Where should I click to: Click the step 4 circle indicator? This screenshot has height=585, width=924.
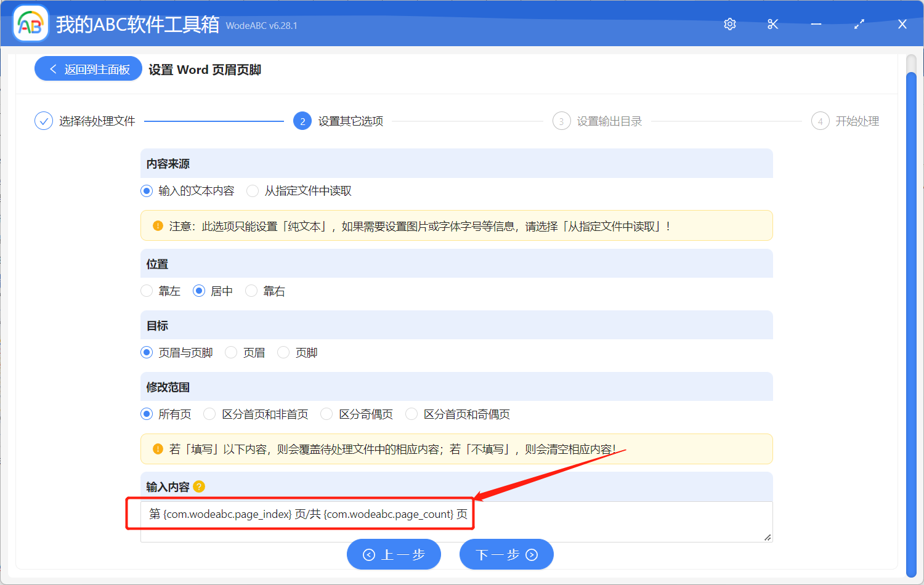(820, 121)
